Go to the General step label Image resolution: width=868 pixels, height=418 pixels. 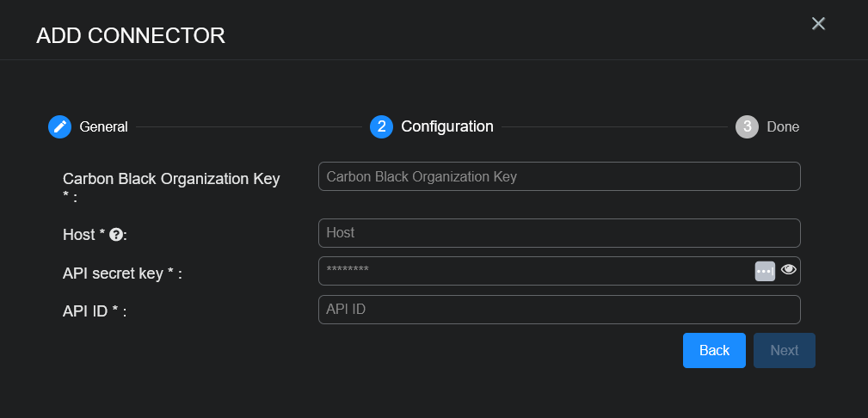click(x=103, y=126)
